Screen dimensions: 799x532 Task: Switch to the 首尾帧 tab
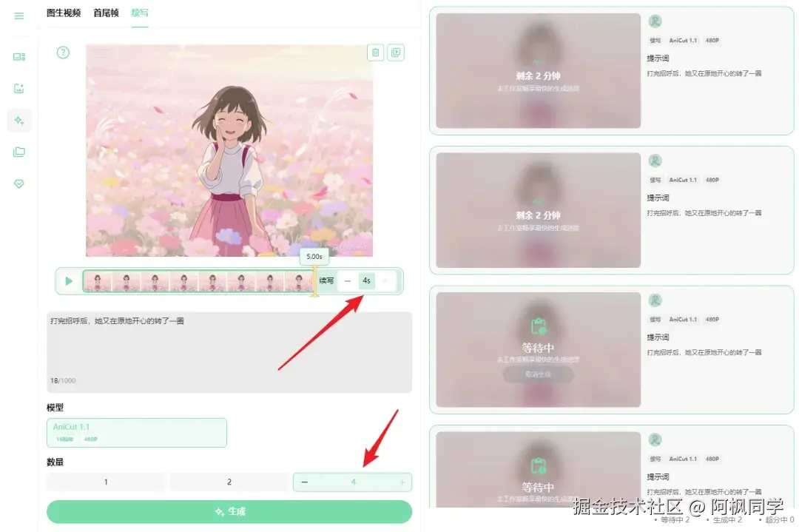(106, 13)
